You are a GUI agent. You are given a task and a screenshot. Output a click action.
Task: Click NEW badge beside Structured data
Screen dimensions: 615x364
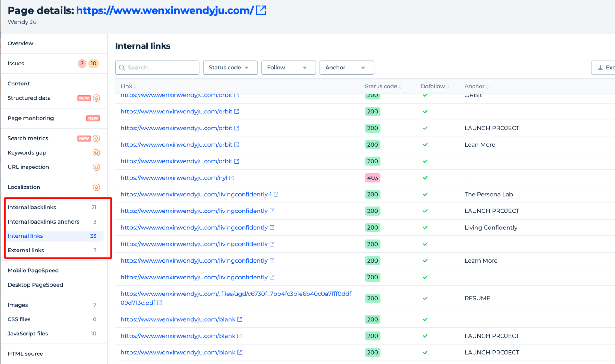pos(84,98)
